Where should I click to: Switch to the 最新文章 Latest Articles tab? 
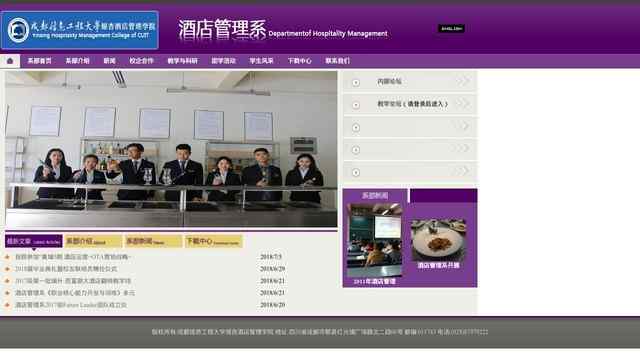point(33,241)
